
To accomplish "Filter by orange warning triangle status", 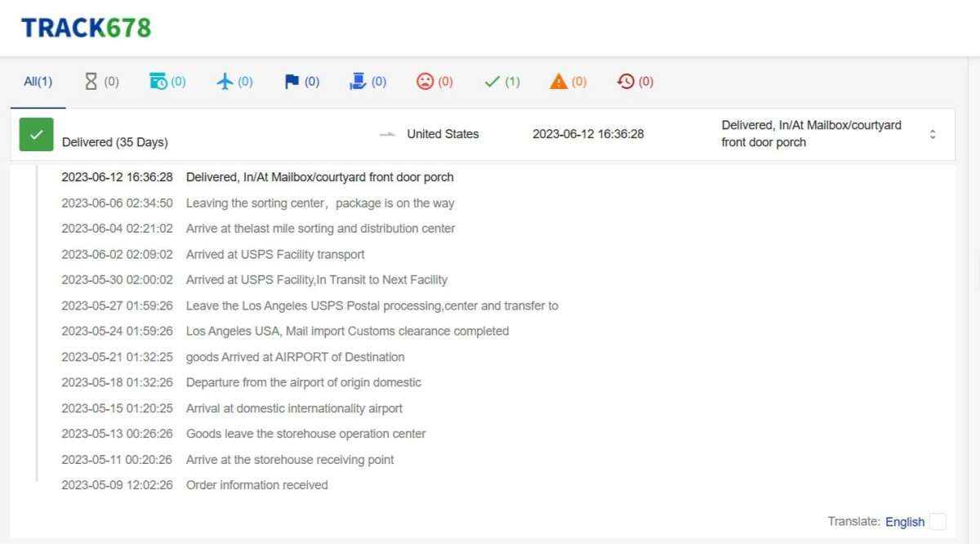I will (559, 82).
